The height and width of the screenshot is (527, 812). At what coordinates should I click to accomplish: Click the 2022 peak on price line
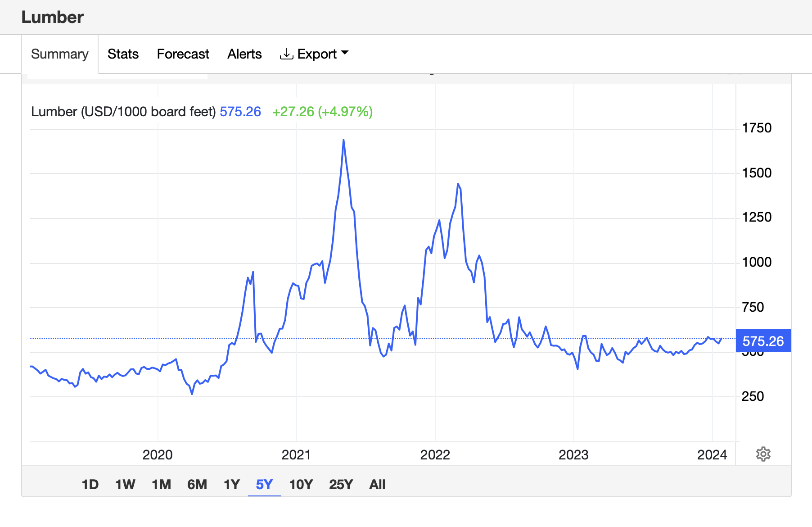click(x=458, y=184)
